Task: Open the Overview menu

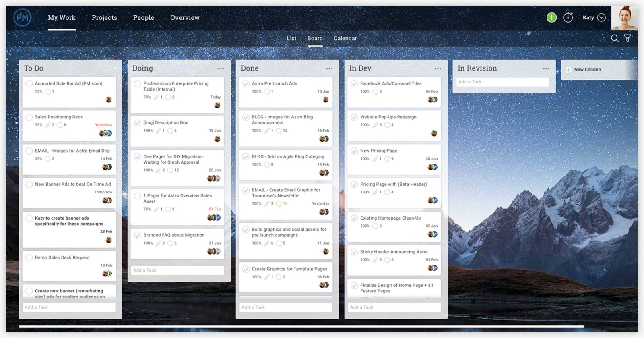Action: click(185, 17)
